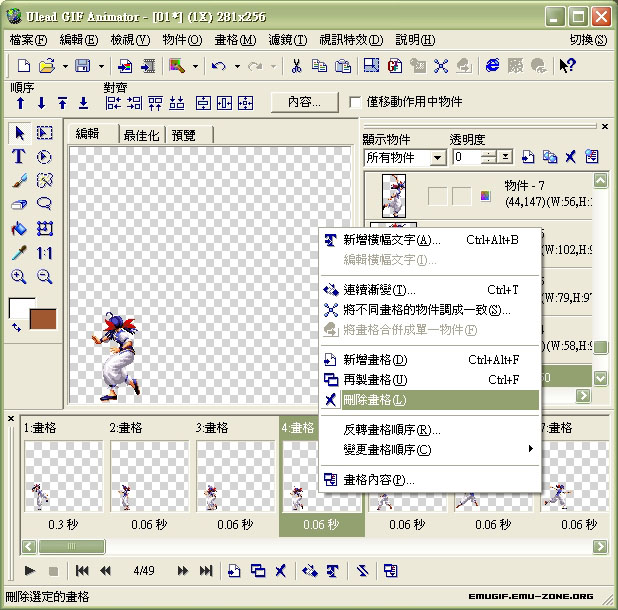Expand the wizard tool dropdown arrow
Screen dimensions: 618x610
(195, 66)
